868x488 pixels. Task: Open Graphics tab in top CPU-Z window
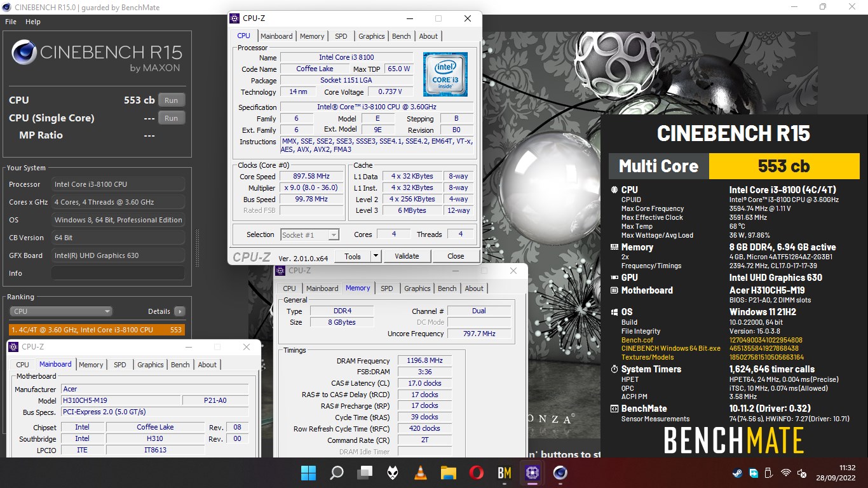point(372,36)
